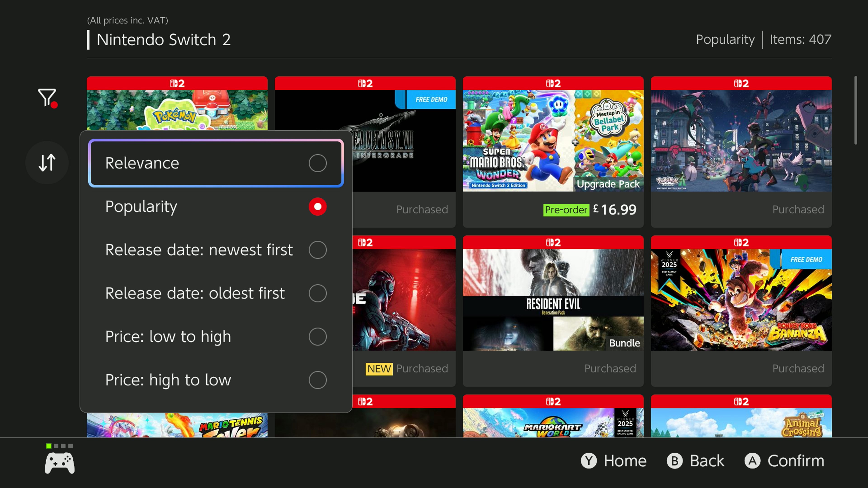Click the Bundle label on Resident Evil
The image size is (868, 488).
click(624, 343)
